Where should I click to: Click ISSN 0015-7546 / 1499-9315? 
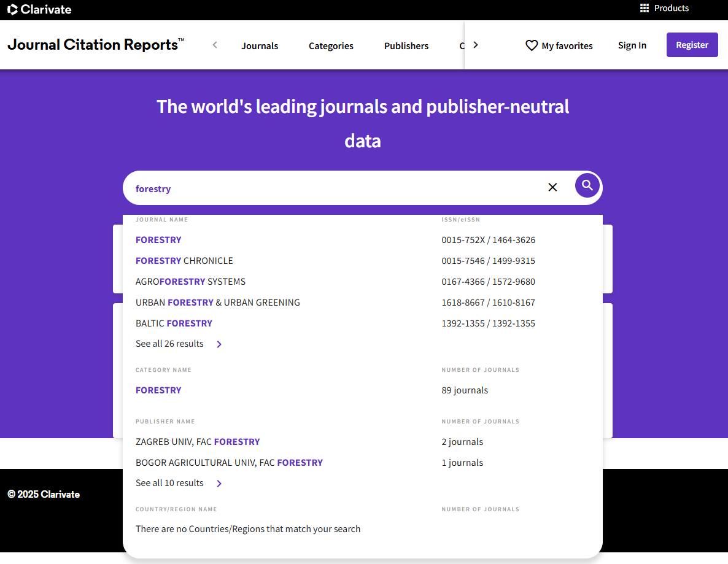pos(489,261)
